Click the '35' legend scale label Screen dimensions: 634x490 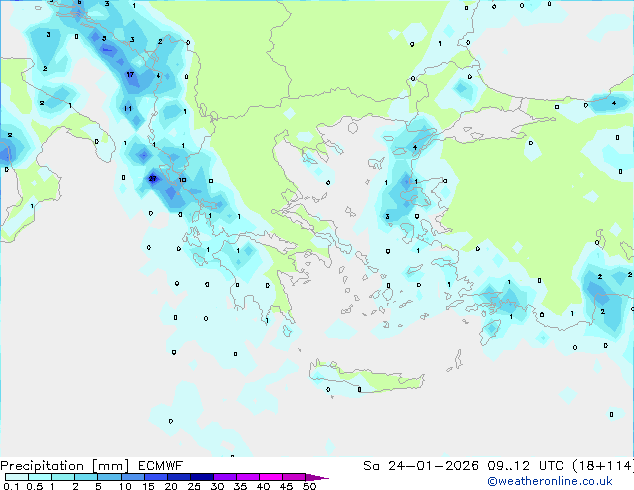click(240, 486)
